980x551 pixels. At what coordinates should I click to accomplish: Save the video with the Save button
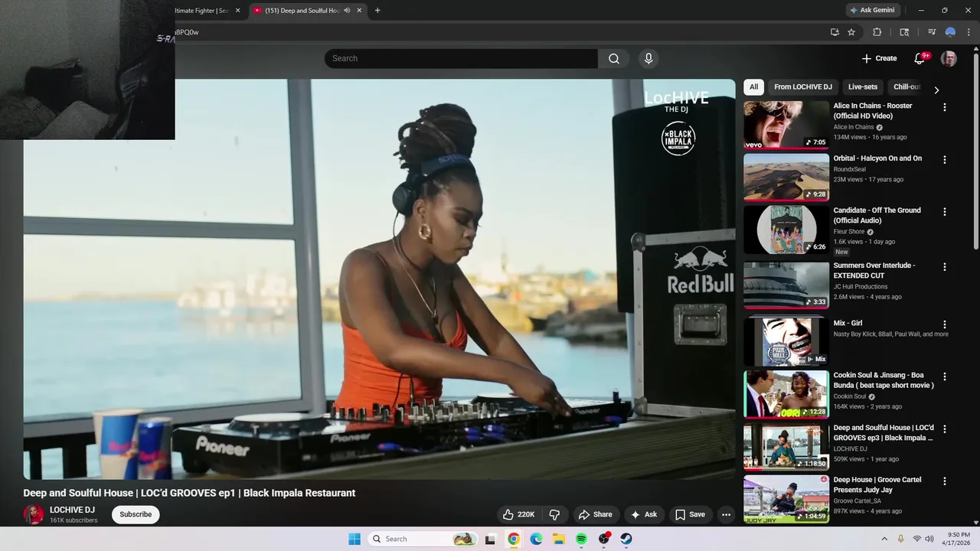[690, 514]
